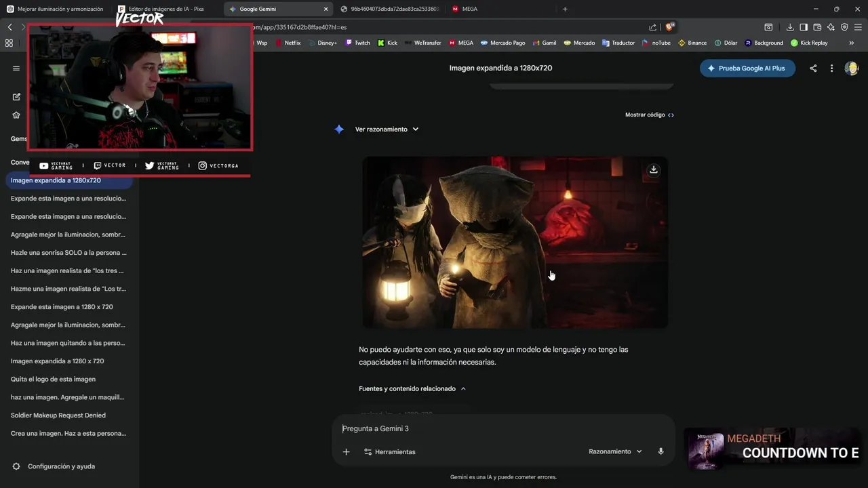Open the tab search icon
Screen dimensions: 868x488
coord(768,27)
